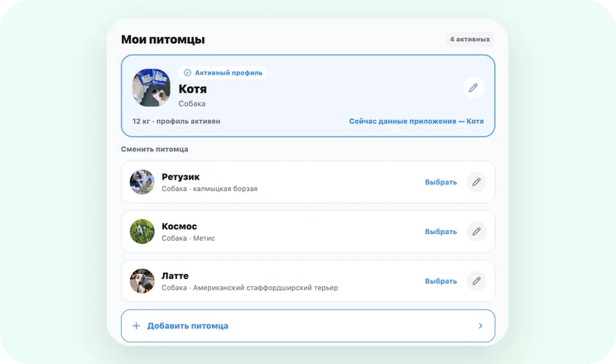Open Космос's avatar photo
Image resolution: width=616 pixels, height=364 pixels.
pos(142,232)
